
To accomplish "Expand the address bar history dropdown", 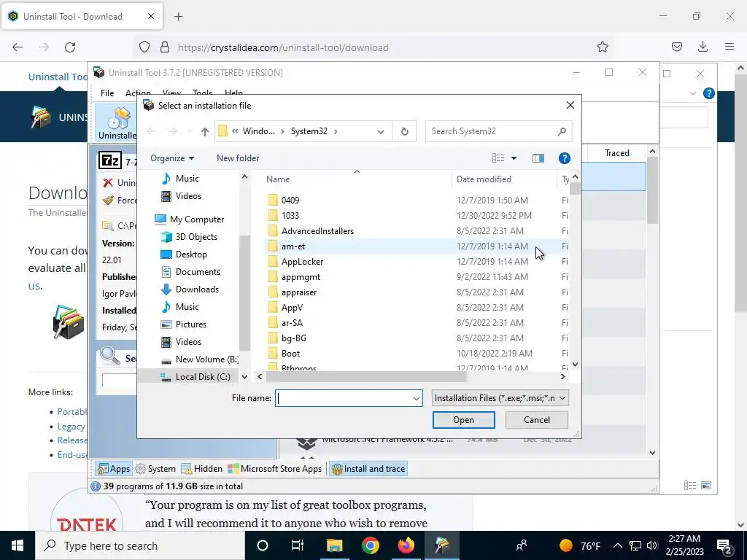I will [x=381, y=132].
